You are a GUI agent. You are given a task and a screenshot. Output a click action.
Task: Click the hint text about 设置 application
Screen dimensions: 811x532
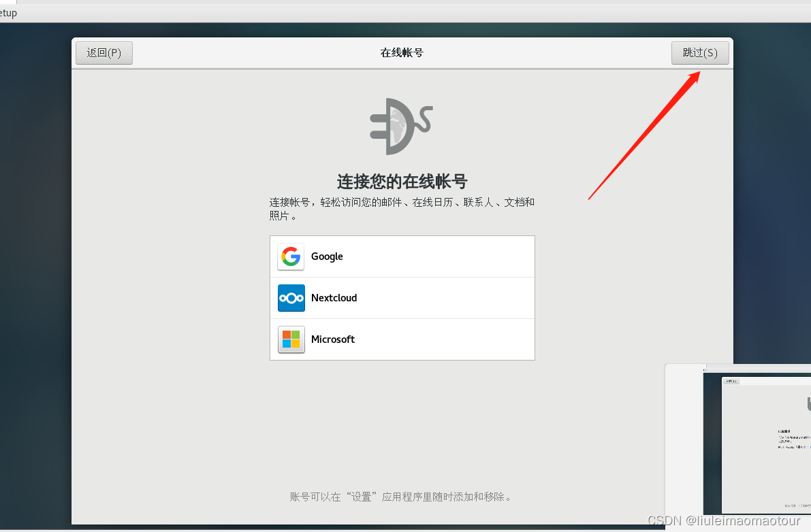(x=402, y=497)
